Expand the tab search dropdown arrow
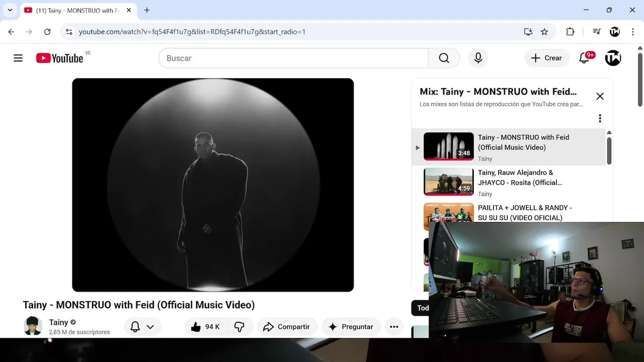Viewport: 644px width, 362px height. point(10,10)
